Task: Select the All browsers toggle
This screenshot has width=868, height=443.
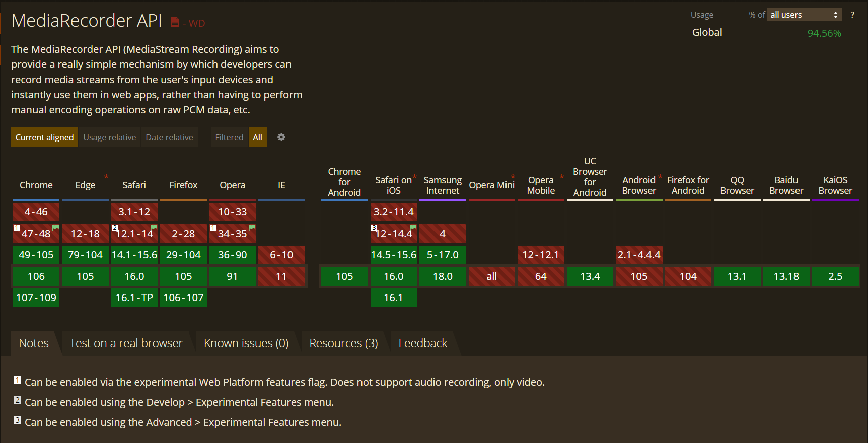Action: pyautogui.click(x=257, y=137)
